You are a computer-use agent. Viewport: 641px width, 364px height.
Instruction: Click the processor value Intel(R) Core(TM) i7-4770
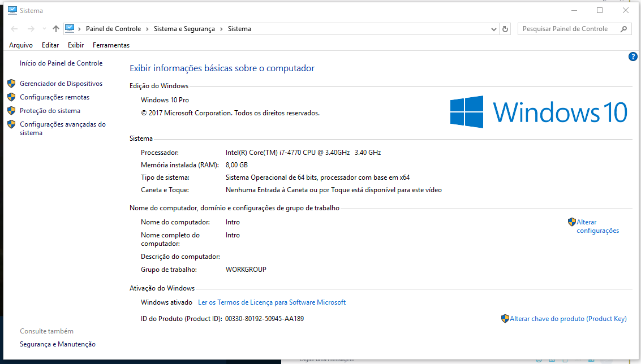(303, 153)
